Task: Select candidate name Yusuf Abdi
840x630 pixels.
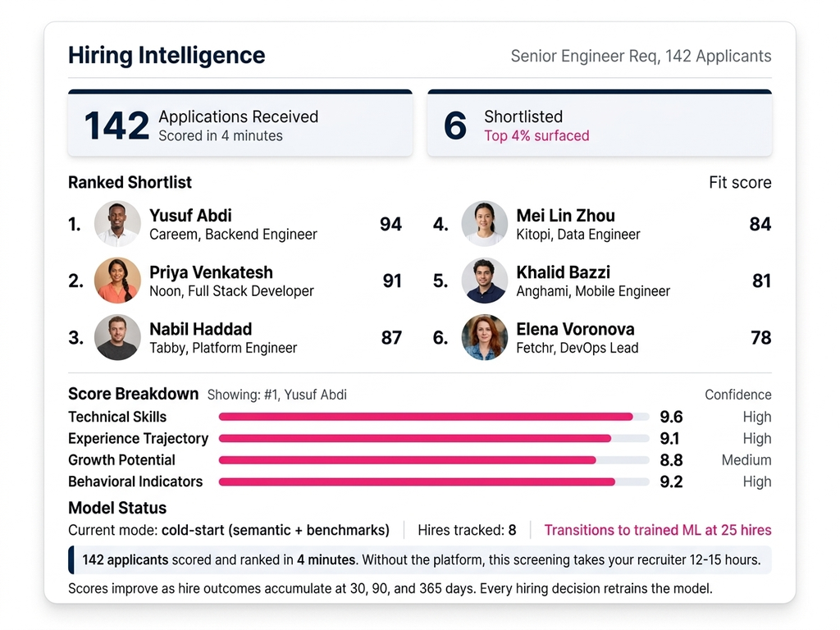Action: 190,216
